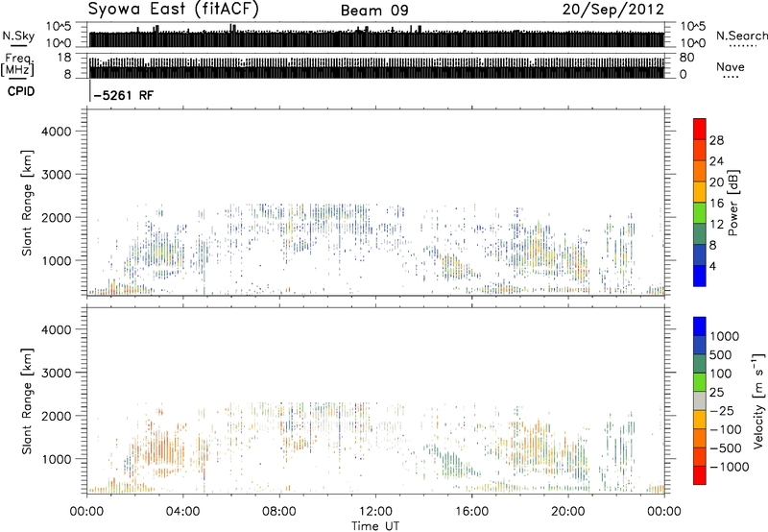This screenshot has width=768, height=532.
Task: Select the 500 velocity colorbar label
Action: point(720,355)
